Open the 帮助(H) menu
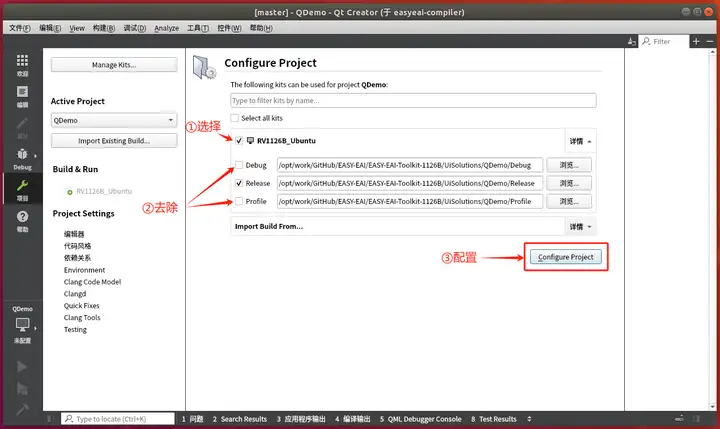This screenshot has width=720, height=429. 261,28
